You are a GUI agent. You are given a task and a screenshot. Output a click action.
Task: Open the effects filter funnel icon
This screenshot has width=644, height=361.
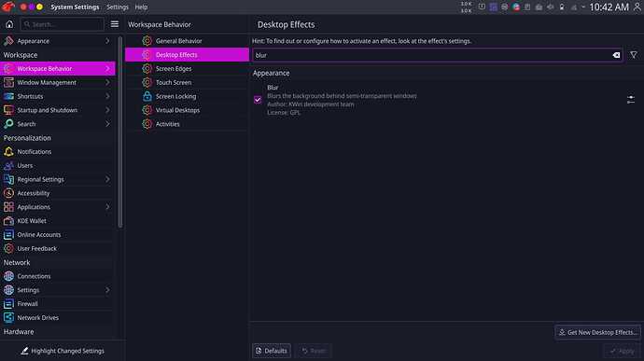click(634, 55)
